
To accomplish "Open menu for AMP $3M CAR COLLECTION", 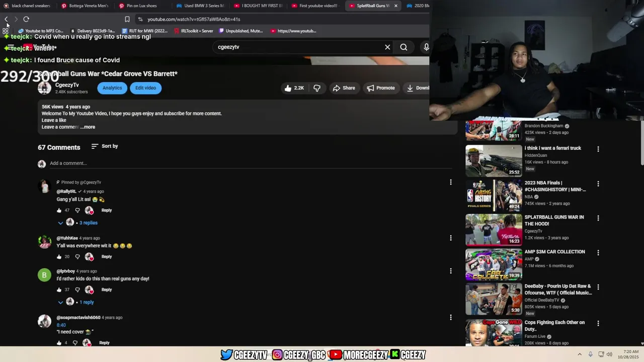I will pos(598,252).
